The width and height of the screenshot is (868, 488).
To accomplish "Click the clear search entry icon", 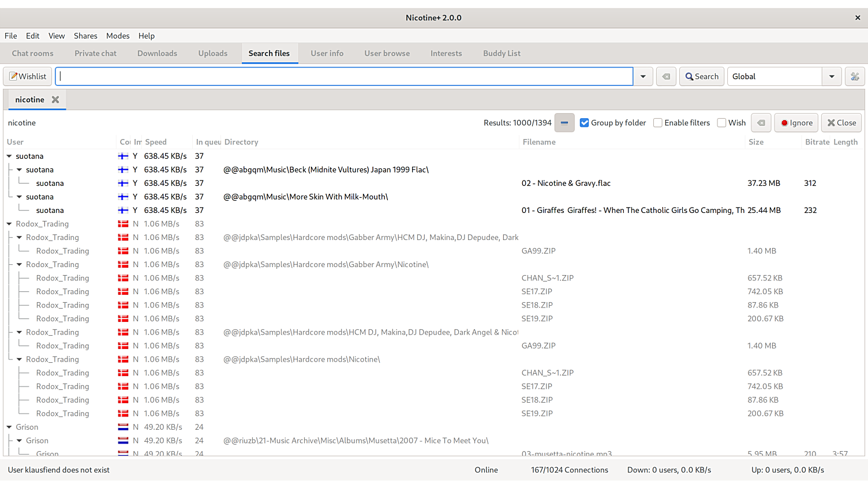I will (x=666, y=77).
